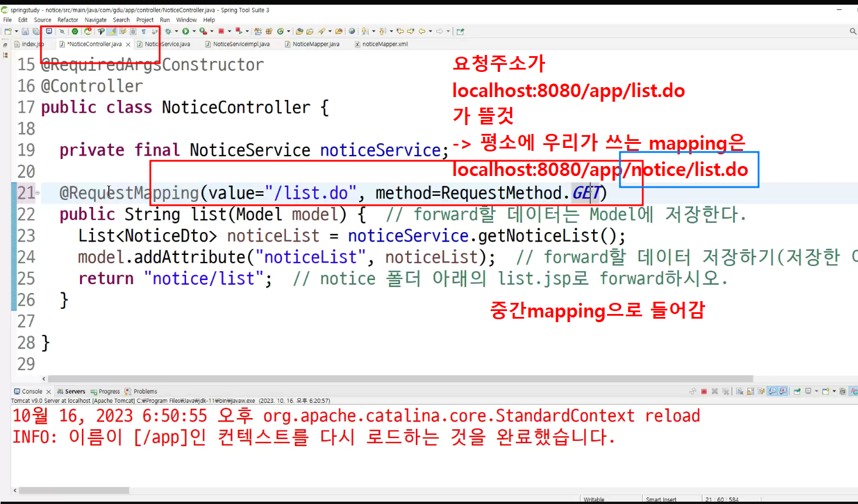858x504 pixels.
Task: Click the Search magnifier icon at far right
Action: pos(853,32)
